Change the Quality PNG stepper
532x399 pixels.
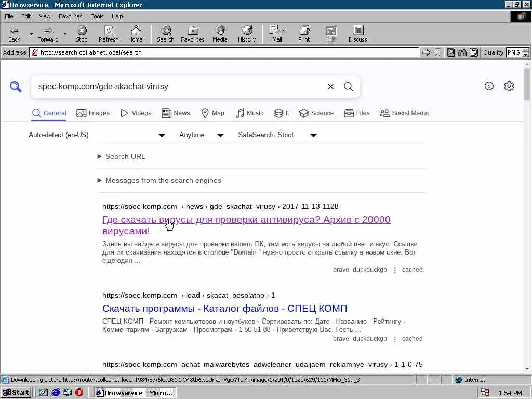[526, 52]
